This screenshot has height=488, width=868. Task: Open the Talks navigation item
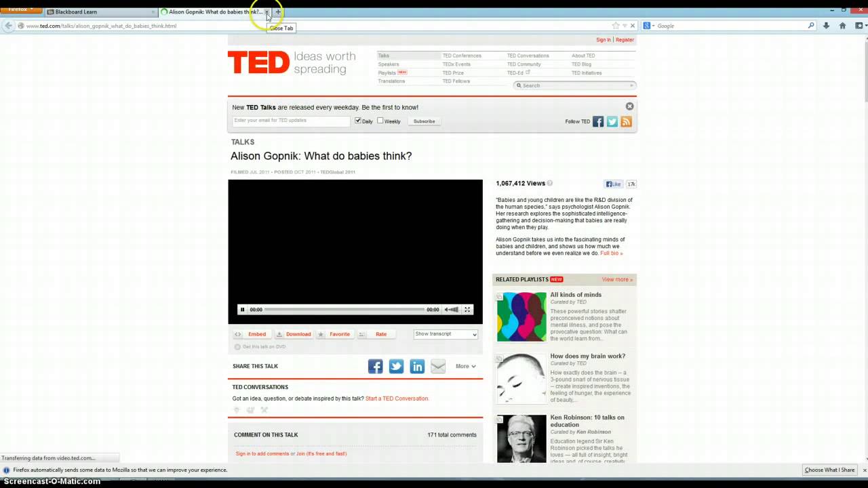tap(384, 56)
